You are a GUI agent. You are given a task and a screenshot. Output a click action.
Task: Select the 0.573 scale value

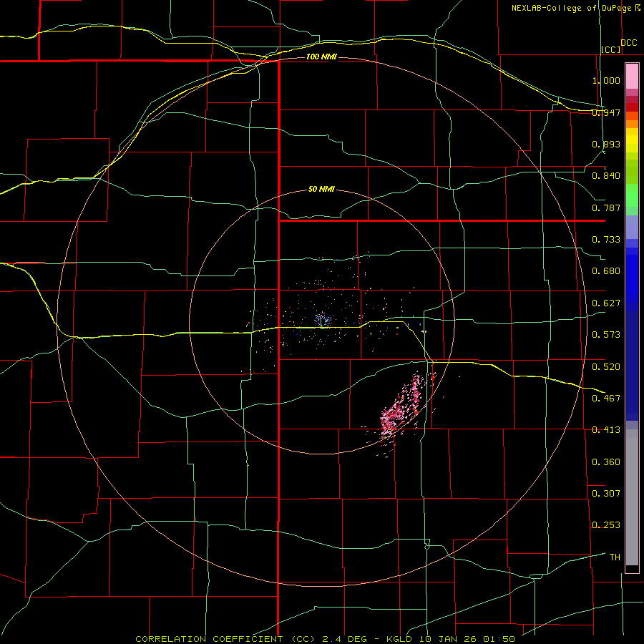[606, 335]
